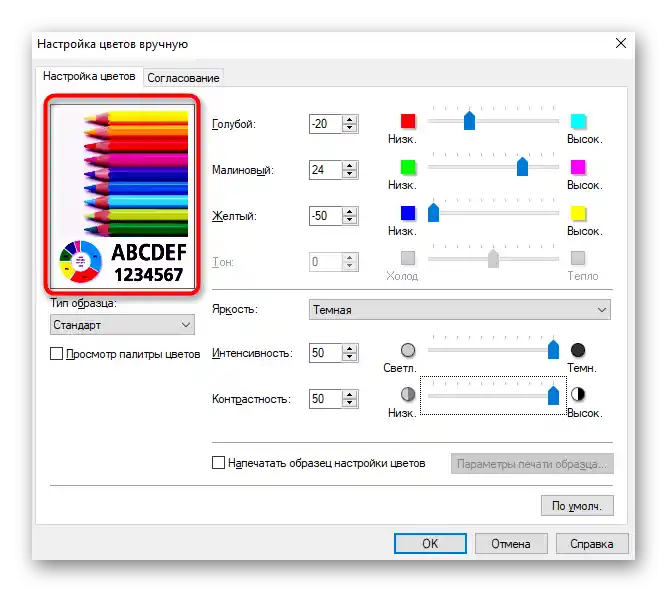Click the Малиновый slider handle
Screen dimensions: 667x592
coord(522,166)
